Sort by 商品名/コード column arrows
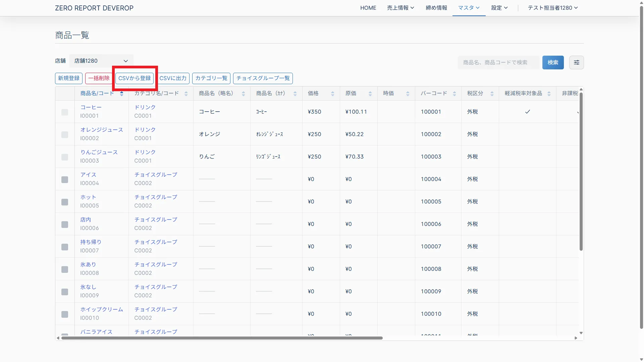Image resolution: width=644 pixels, height=362 pixels. click(x=121, y=94)
